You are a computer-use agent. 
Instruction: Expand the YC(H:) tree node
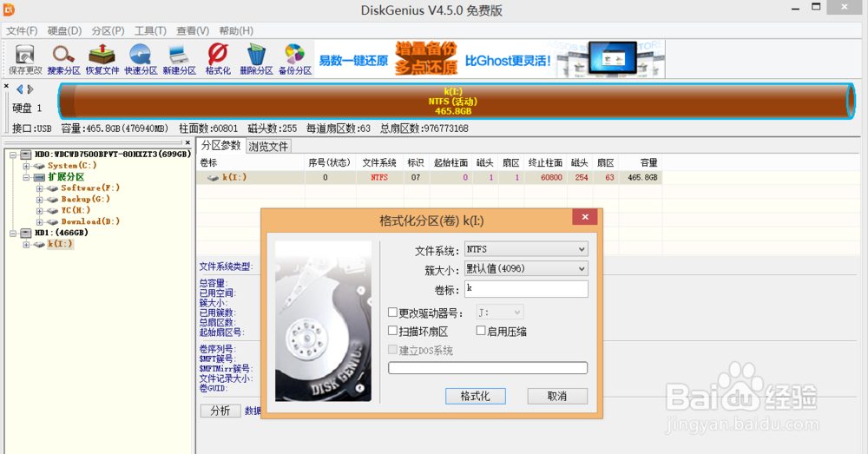pos(39,210)
